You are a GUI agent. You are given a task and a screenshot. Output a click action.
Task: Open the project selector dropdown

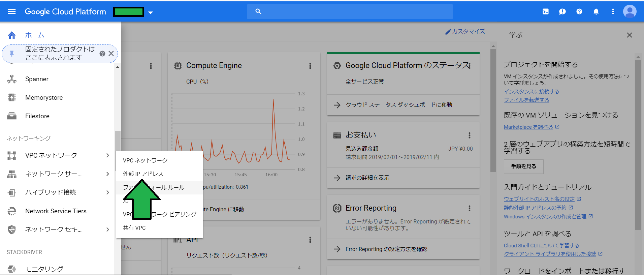pyautogui.click(x=151, y=12)
